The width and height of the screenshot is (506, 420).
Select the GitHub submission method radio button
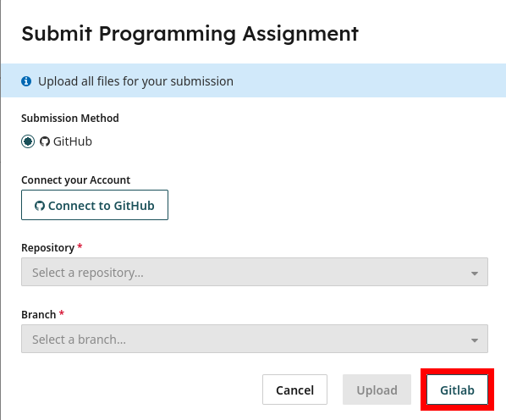tap(28, 141)
